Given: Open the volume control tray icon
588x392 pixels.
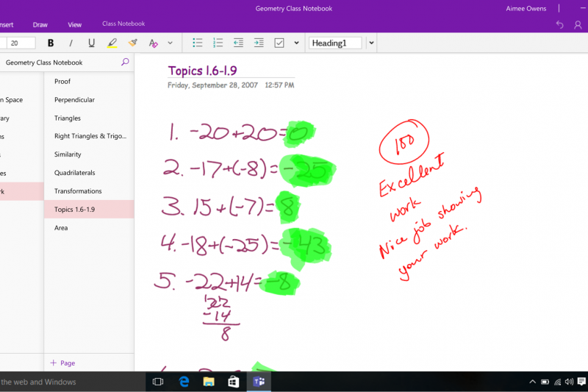Looking at the screenshot, I should 569,382.
